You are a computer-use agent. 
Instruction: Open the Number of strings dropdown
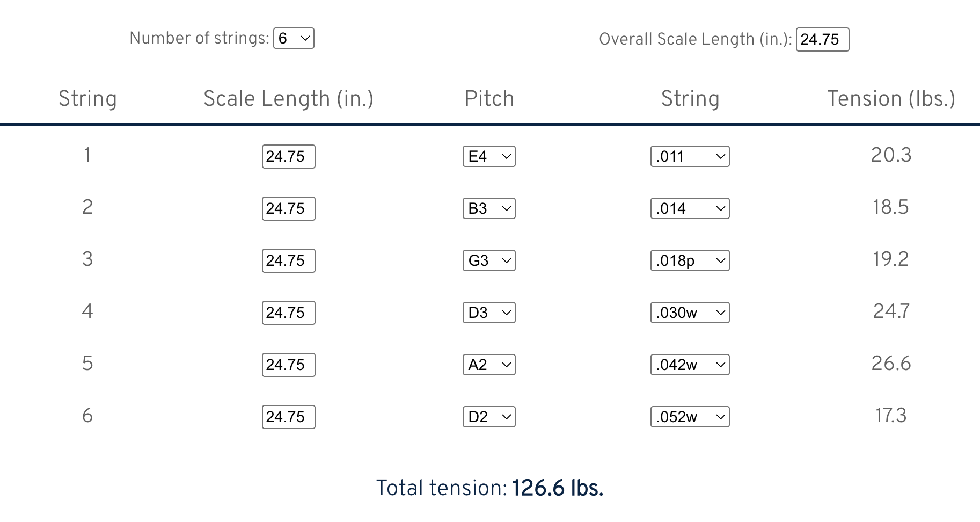(x=294, y=39)
